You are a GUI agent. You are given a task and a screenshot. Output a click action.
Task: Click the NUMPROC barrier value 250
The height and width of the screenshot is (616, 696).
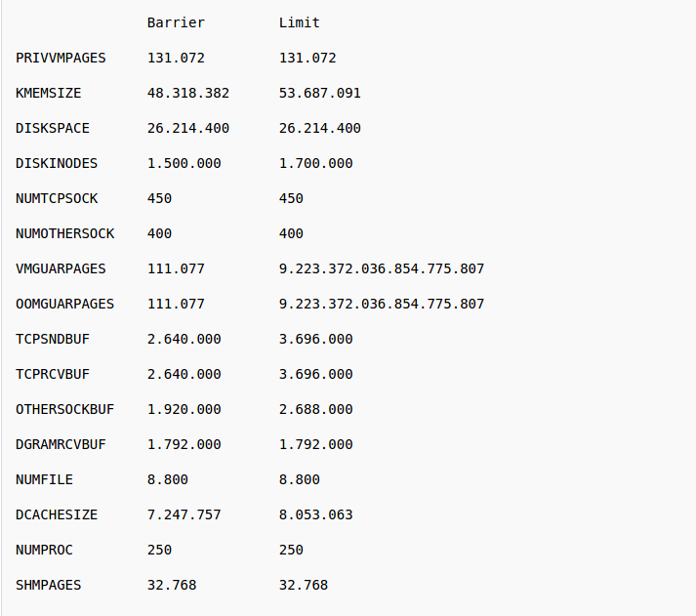(159, 550)
